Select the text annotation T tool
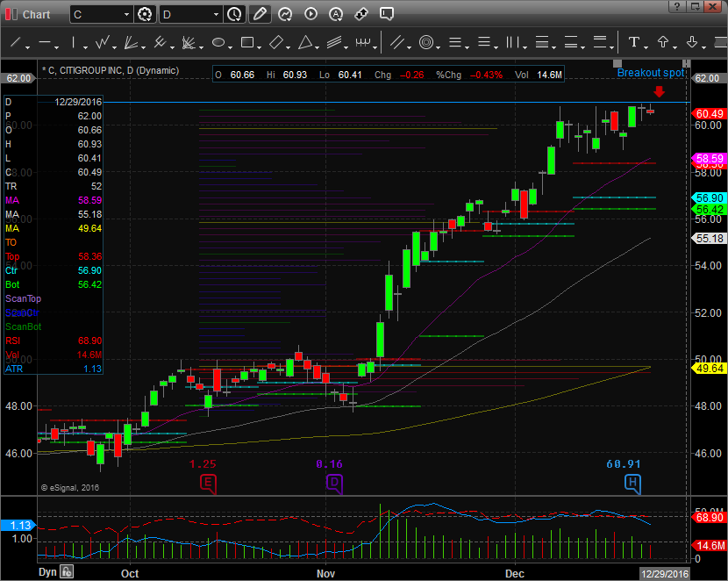 634,43
